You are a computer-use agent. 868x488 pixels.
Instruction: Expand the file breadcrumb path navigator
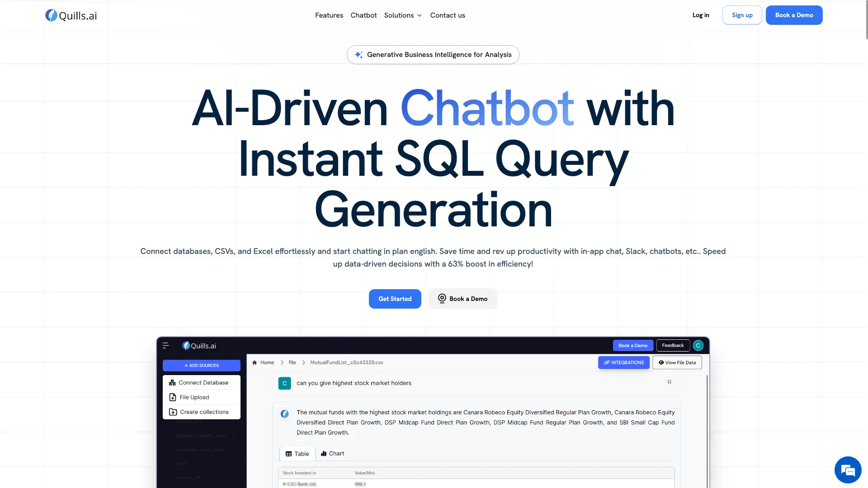pos(292,362)
